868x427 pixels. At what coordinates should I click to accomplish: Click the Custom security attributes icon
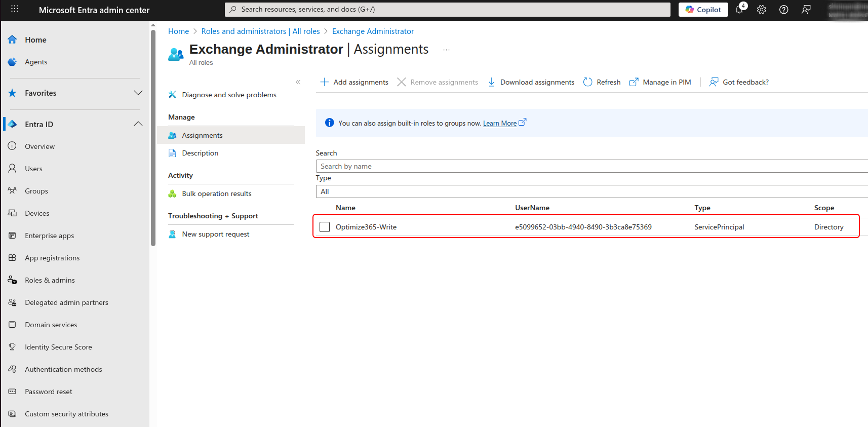click(12, 414)
